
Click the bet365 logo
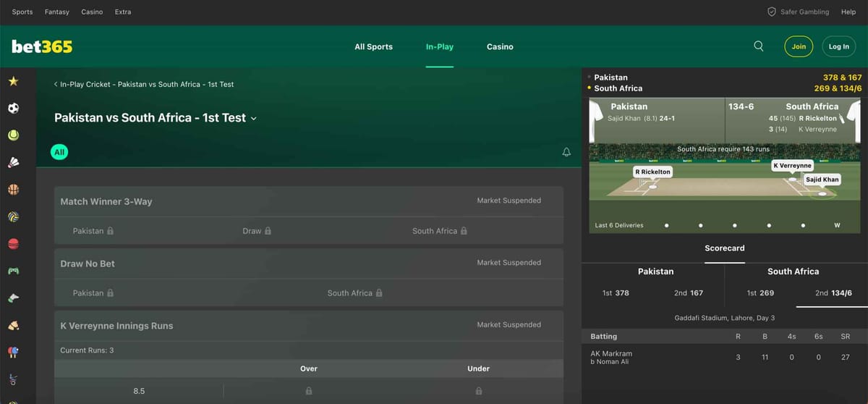[x=42, y=46]
